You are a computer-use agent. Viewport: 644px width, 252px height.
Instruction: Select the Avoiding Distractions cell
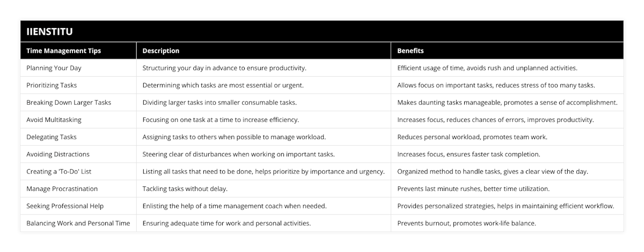(58, 154)
